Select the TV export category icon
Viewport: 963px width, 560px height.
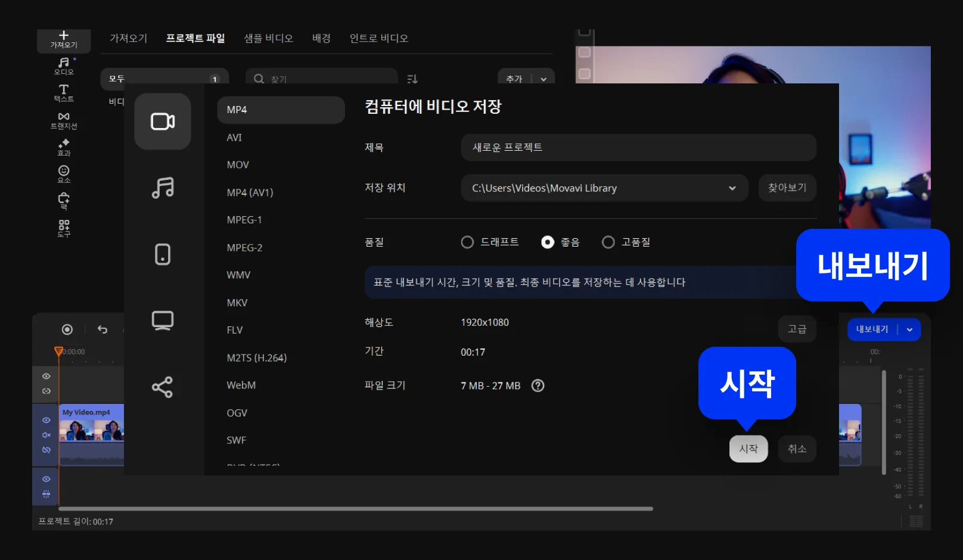pyautogui.click(x=163, y=321)
